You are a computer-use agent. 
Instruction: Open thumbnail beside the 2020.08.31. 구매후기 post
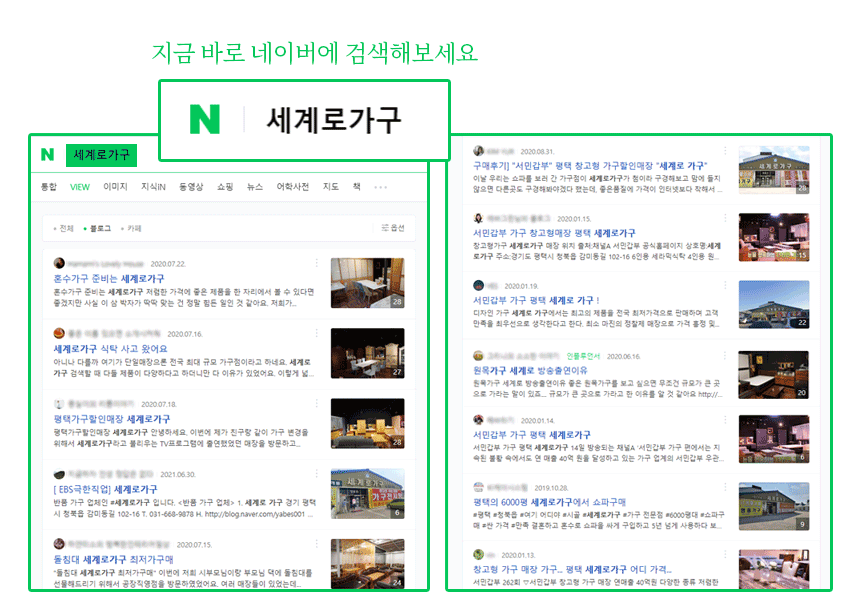pyautogui.click(x=774, y=170)
